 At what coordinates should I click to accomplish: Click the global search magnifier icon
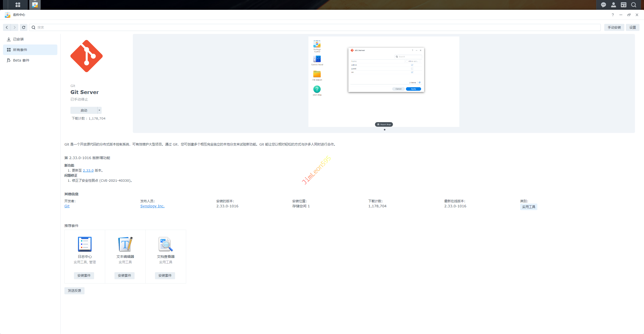[634, 5]
